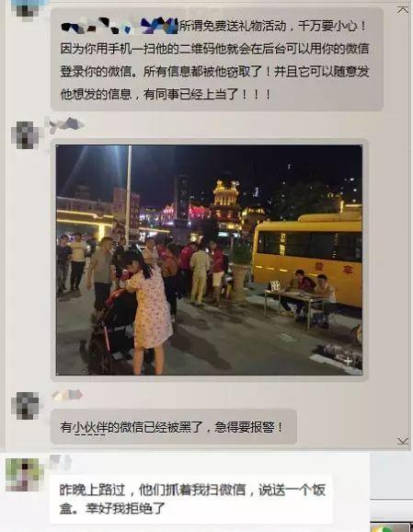Click the scroll-to-bottom arrow icon
Image resolution: width=413 pixels, height=532 pixels.
[403, 441]
